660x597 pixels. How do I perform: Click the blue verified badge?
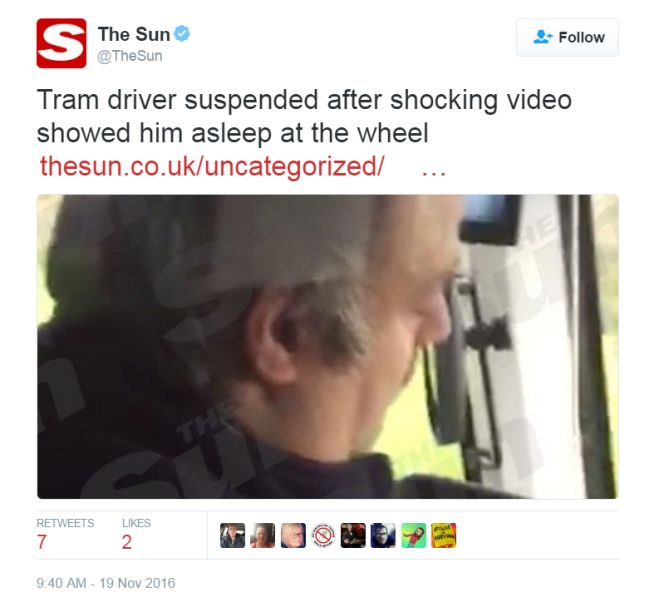[x=182, y=33]
